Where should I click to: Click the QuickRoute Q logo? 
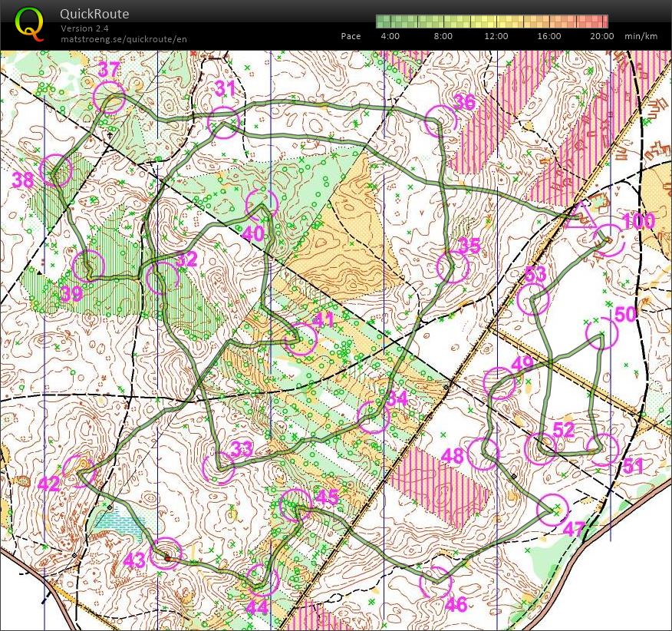tap(29, 23)
